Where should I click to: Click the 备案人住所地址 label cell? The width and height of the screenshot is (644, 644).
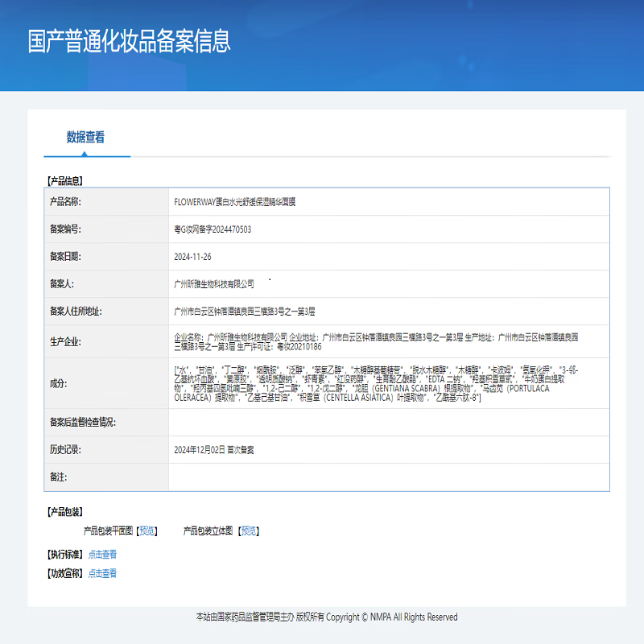106,312
